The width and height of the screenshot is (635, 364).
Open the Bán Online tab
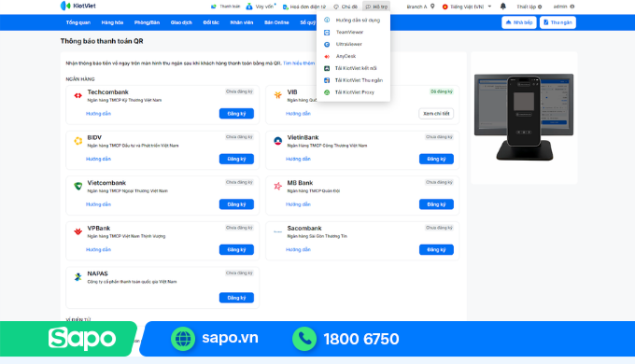point(276,22)
